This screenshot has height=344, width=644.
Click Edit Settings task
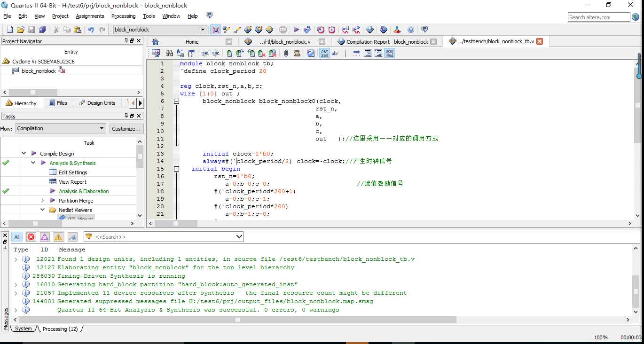[73, 172]
